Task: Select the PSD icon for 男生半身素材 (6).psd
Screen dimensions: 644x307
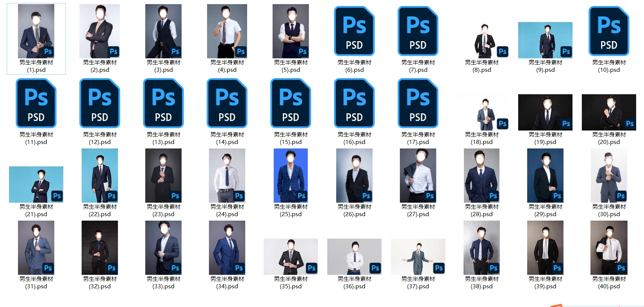Action: pos(354,31)
